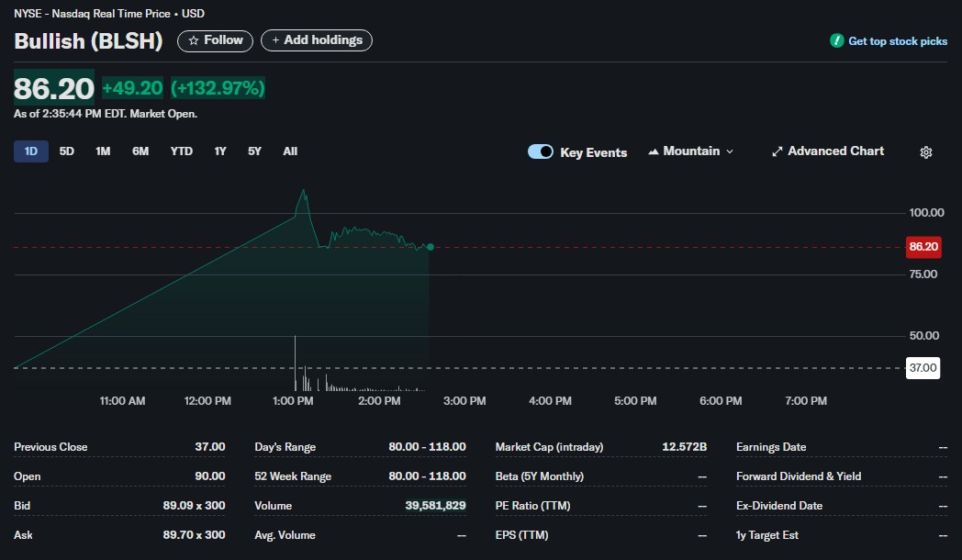Click the red 86.20 price label on axis
The height and width of the screenshot is (560, 962).
[x=923, y=247]
